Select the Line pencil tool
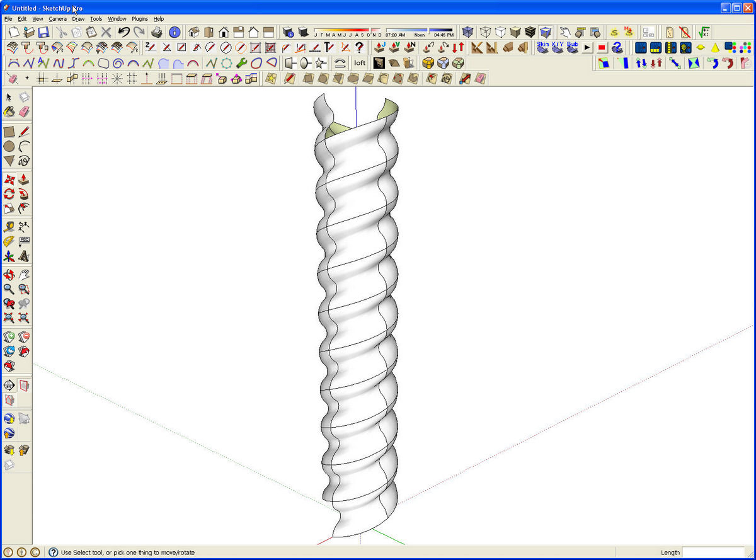Viewport: 756px width, 560px height. (23, 130)
